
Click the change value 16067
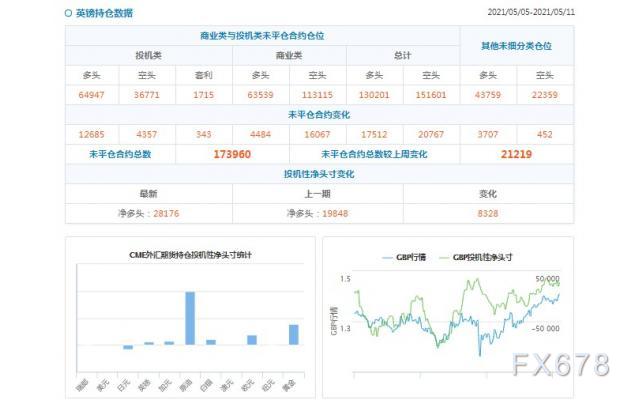[317, 134]
